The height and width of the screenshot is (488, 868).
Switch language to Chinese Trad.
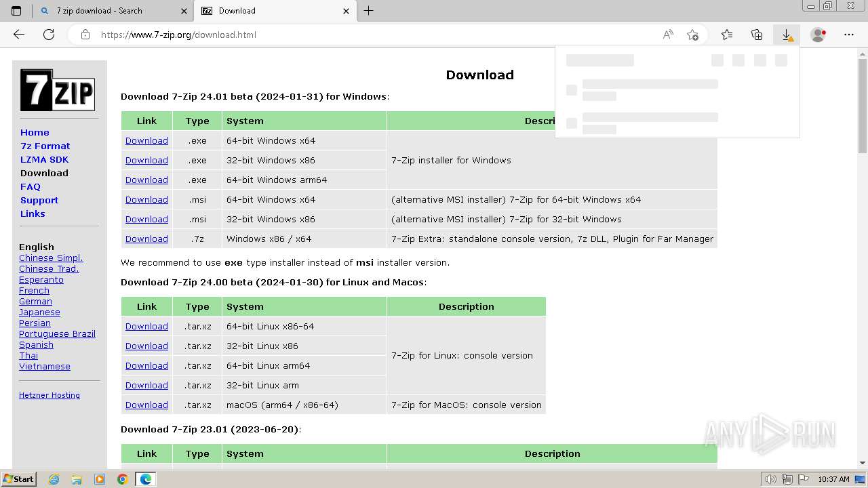point(49,268)
